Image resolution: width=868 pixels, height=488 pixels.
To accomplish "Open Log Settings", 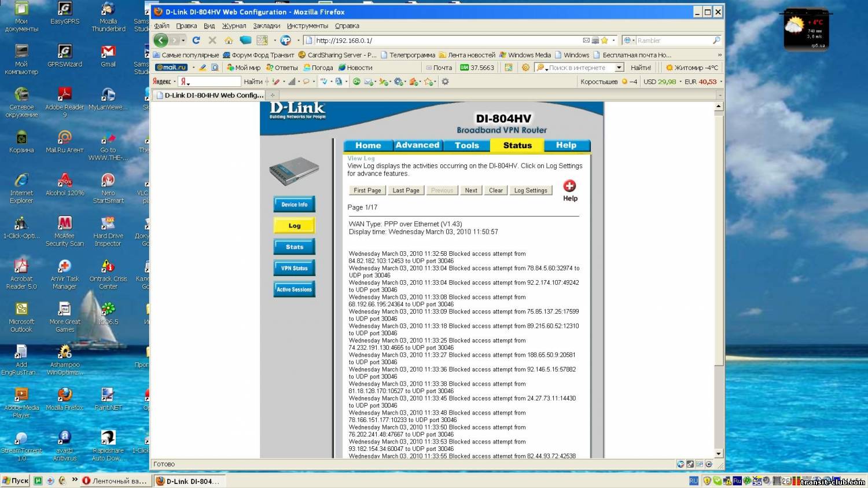I will (531, 190).
